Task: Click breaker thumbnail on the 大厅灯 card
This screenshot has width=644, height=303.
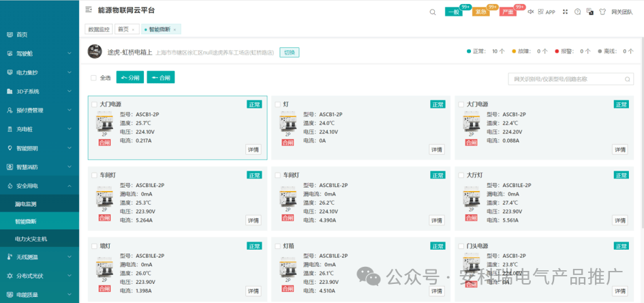Action: pyautogui.click(x=472, y=197)
